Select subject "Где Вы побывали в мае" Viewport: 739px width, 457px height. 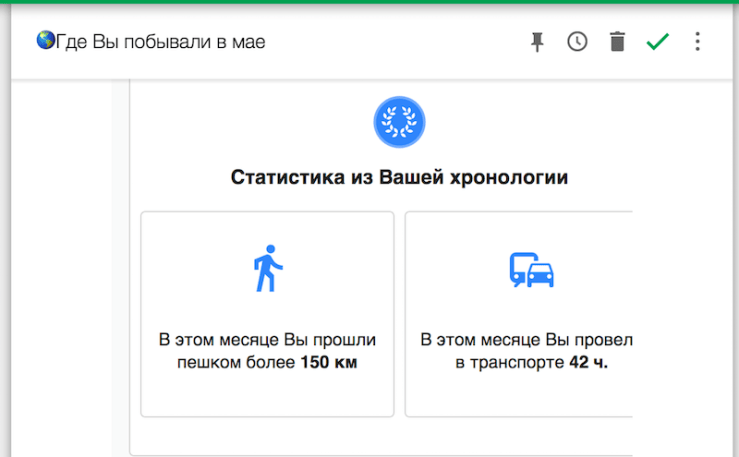pyautogui.click(x=160, y=42)
